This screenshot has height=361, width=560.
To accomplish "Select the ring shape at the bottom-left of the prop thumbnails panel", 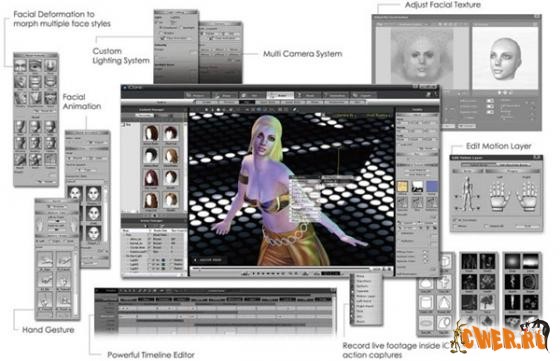I will point(426,323).
